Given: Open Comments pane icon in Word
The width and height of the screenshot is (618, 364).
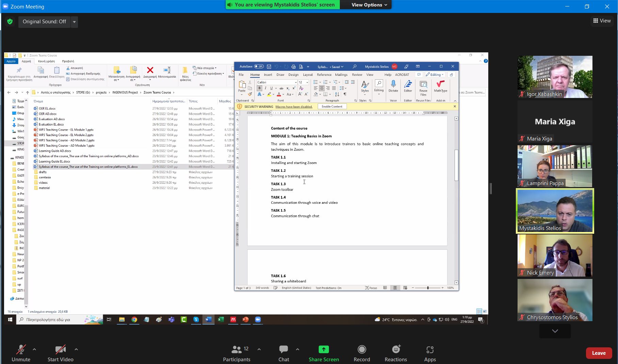Looking at the screenshot, I should 419,75.
